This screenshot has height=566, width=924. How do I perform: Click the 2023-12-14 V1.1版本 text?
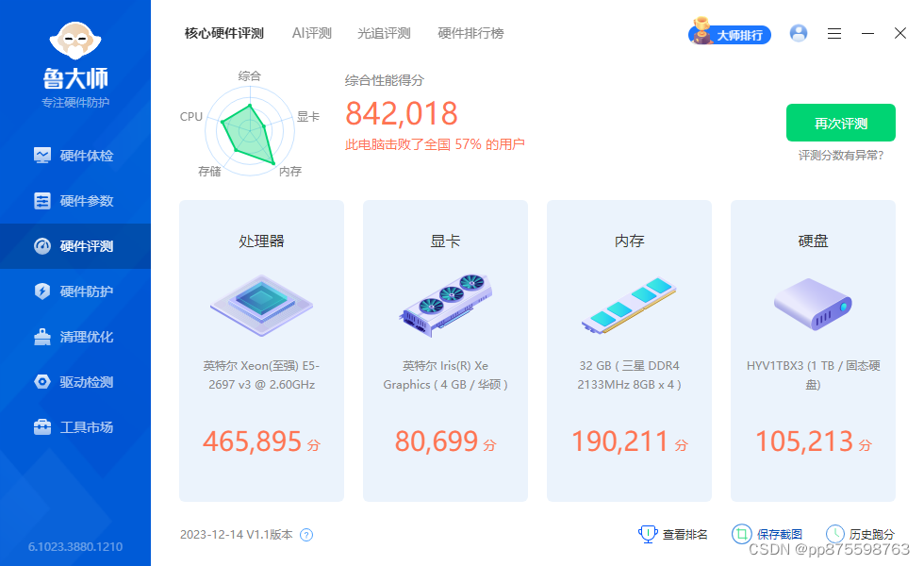(x=237, y=535)
